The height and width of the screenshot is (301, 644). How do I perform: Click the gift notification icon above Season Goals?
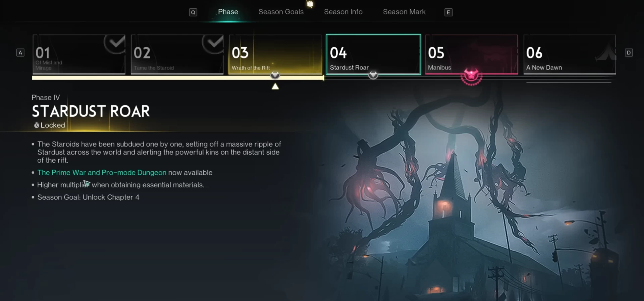pyautogui.click(x=310, y=4)
